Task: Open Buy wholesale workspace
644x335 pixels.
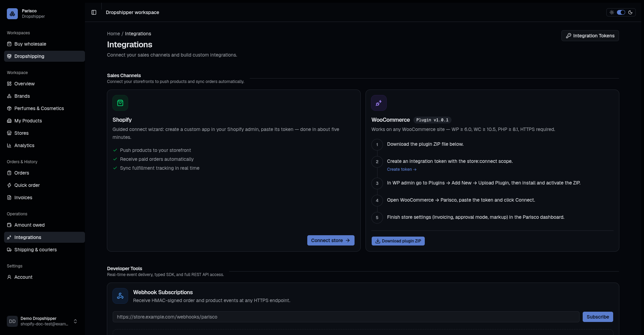Action: [x=45, y=44]
